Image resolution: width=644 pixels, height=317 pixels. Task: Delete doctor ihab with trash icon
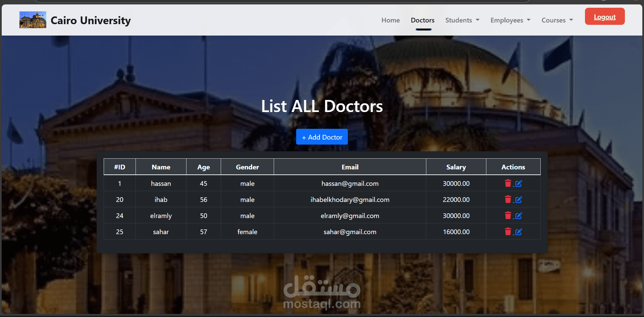pyautogui.click(x=508, y=199)
